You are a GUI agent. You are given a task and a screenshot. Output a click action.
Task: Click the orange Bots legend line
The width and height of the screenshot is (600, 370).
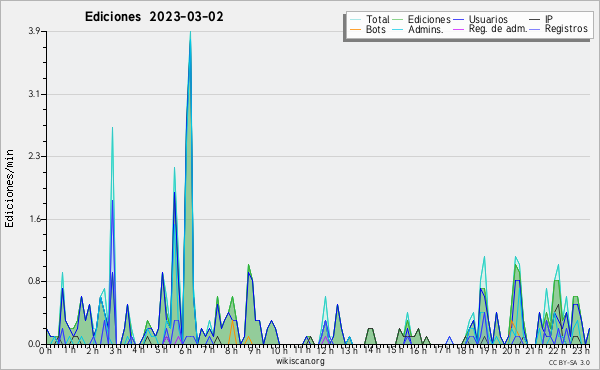coord(355,29)
